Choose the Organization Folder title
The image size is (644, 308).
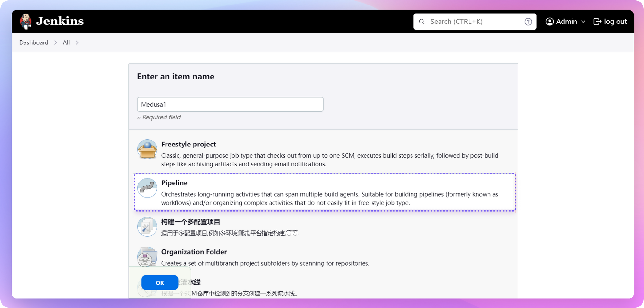point(194,252)
